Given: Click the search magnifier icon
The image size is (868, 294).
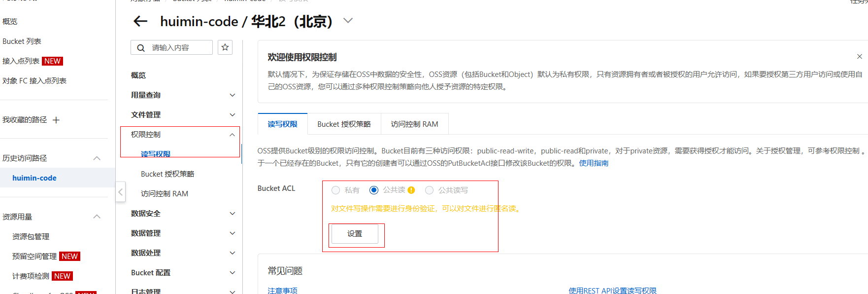Looking at the screenshot, I should 141,48.
